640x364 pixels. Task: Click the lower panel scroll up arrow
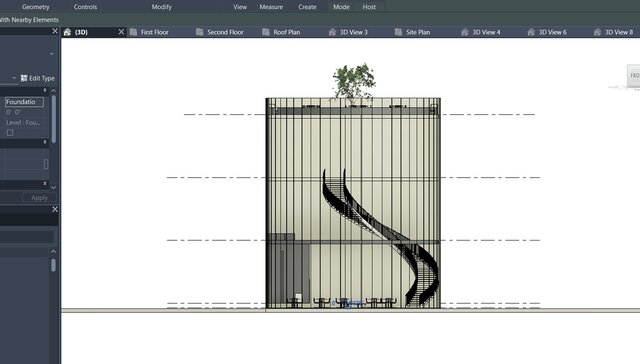pyautogui.click(x=53, y=252)
